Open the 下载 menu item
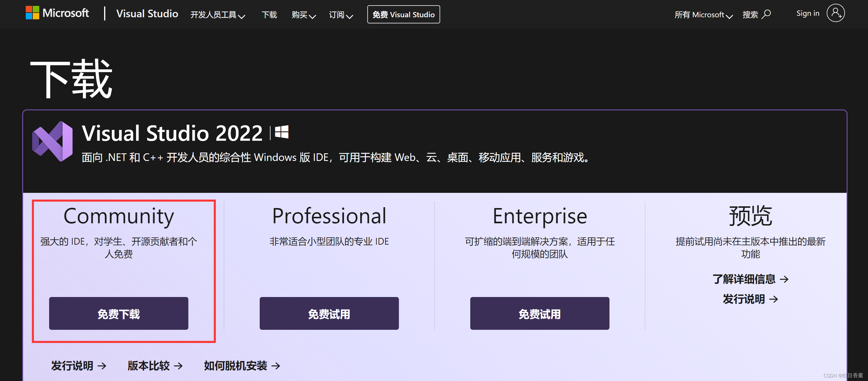The height and width of the screenshot is (381, 868). (x=269, y=15)
